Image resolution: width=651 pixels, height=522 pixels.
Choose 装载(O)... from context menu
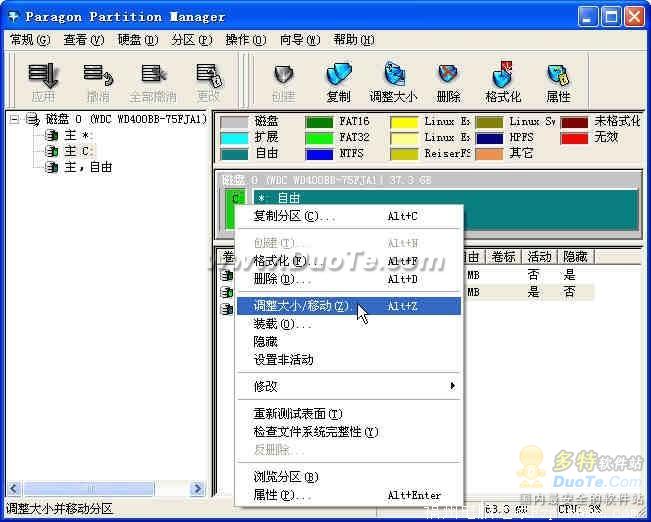click(x=349, y=324)
